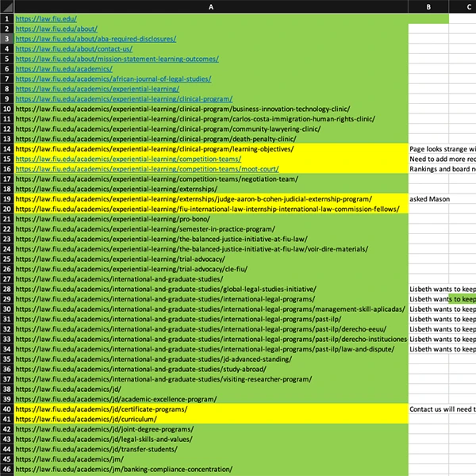Select the experiential-learning/externships/ cell in row 18
This screenshot has height=476, width=476.
[211, 189]
